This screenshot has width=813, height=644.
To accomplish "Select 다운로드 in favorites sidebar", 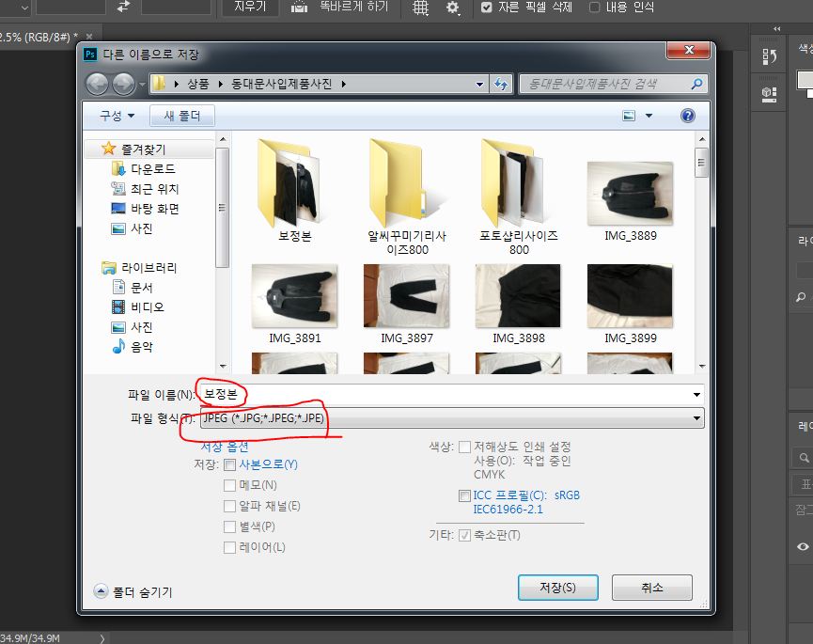I will (x=143, y=169).
